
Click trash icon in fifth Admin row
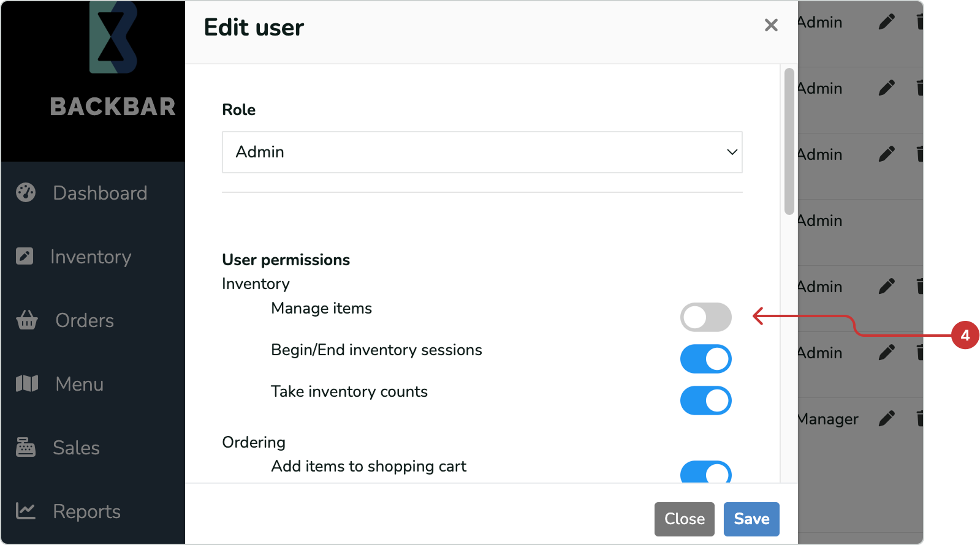pos(919,286)
